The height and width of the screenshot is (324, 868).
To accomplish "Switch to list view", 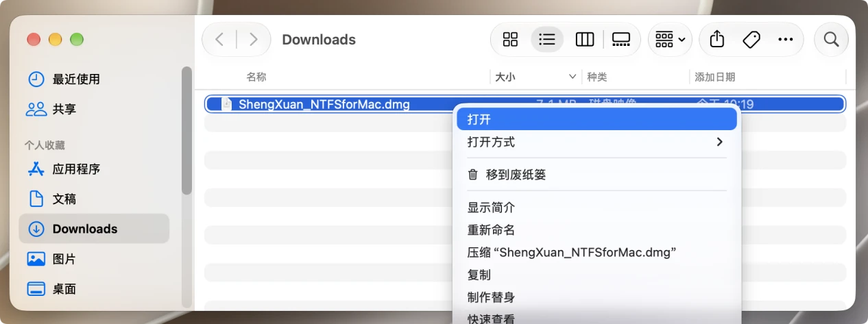I will (x=547, y=39).
